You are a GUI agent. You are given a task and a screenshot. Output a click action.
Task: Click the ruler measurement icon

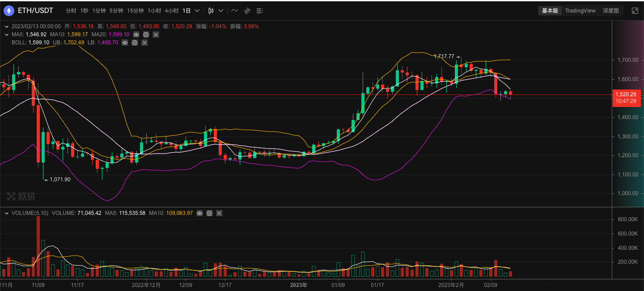click(247, 10)
